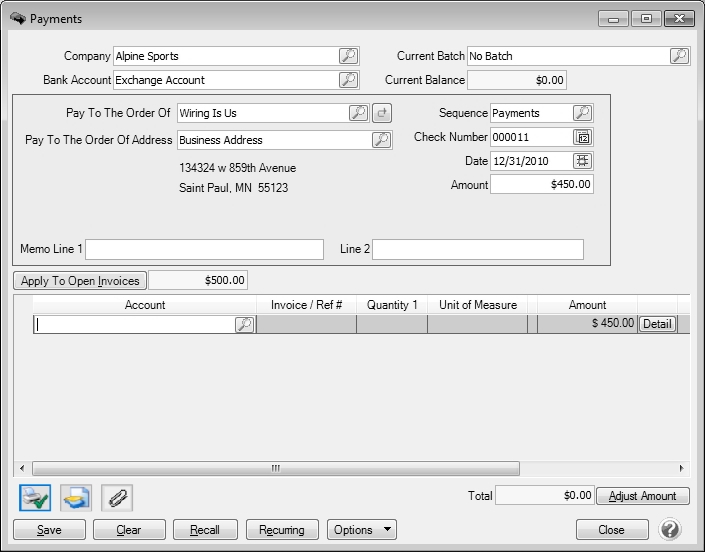Minimize the Payments window
Image resolution: width=705 pixels, height=552 pixels.
[613, 19]
